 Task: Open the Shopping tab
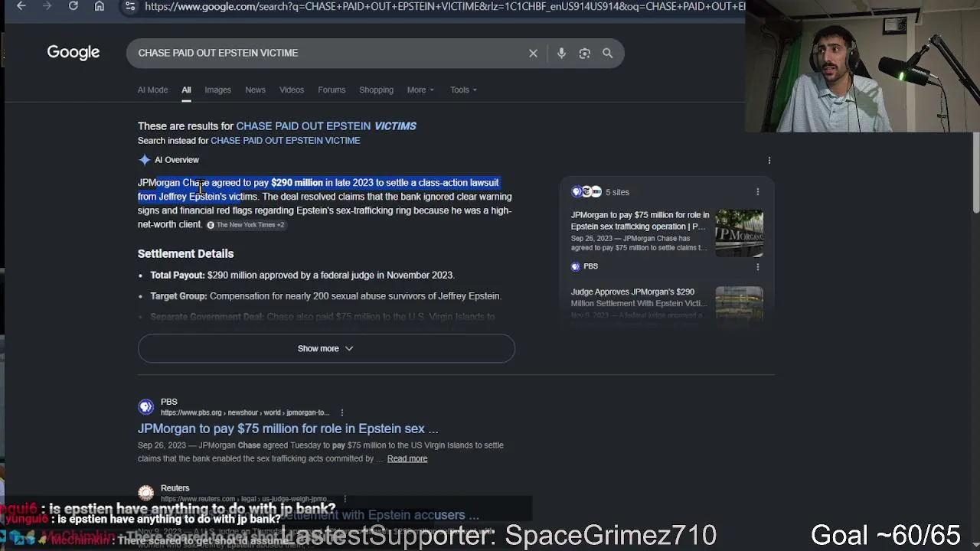coord(376,90)
